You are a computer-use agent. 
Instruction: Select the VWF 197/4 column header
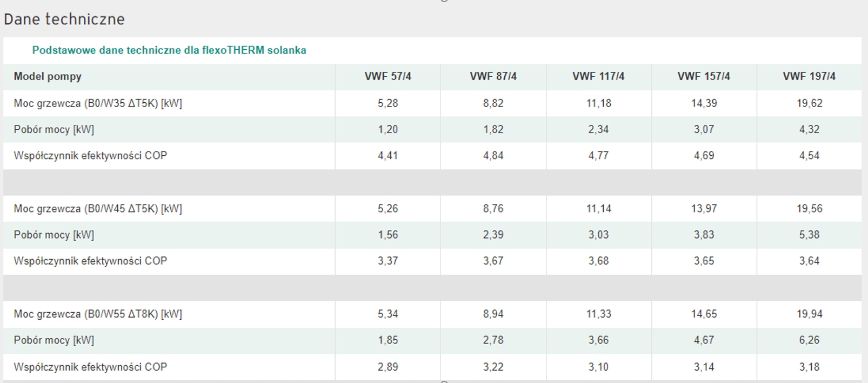pyautogui.click(x=809, y=76)
